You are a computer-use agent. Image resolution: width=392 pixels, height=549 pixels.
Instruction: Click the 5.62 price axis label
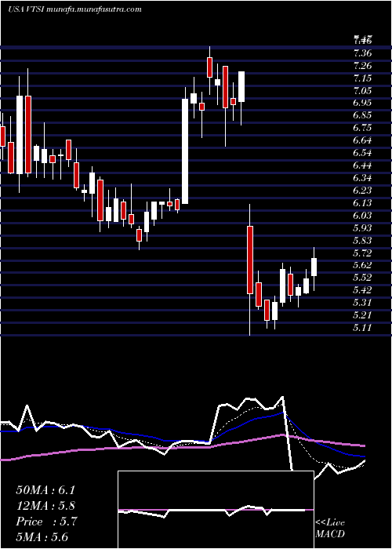point(362,265)
